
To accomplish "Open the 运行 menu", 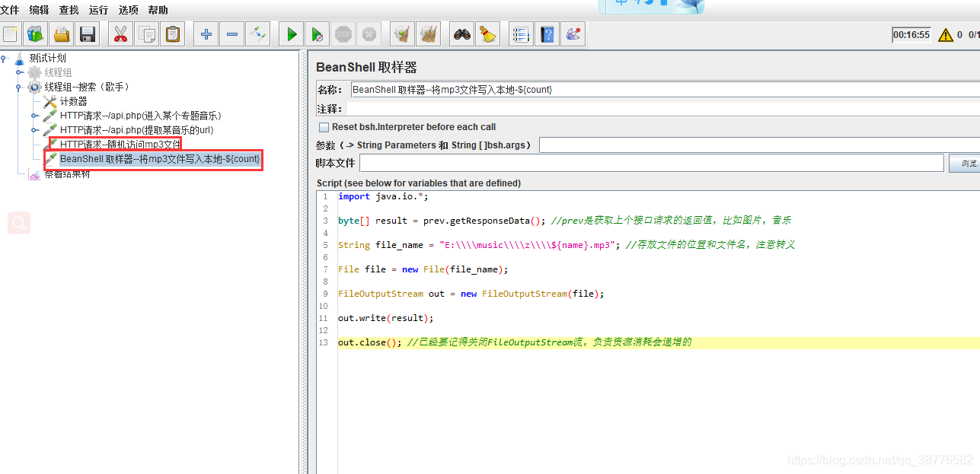I will click(x=98, y=10).
